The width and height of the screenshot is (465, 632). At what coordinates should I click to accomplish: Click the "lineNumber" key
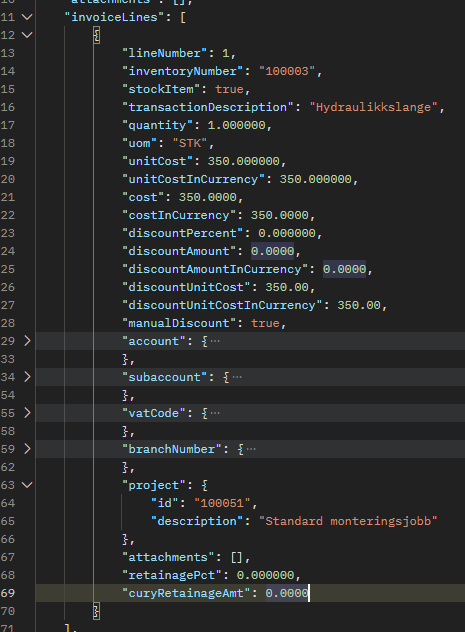pos(164,53)
